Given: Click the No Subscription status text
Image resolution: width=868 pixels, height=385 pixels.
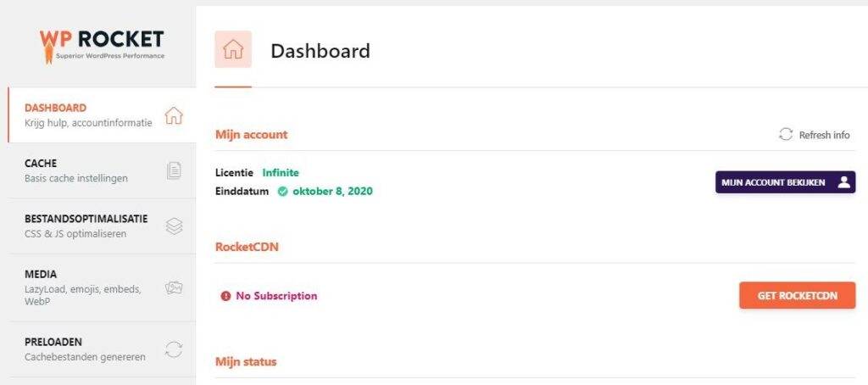Looking at the screenshot, I should tap(276, 296).
